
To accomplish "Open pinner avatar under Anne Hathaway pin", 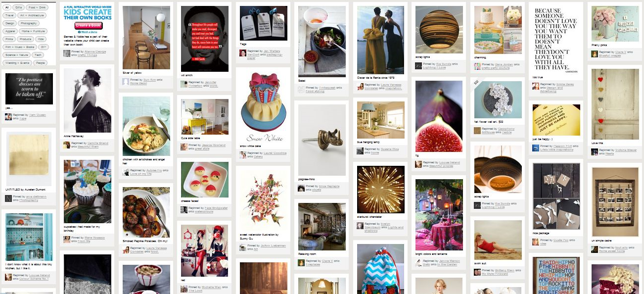I will tap(67, 145).
